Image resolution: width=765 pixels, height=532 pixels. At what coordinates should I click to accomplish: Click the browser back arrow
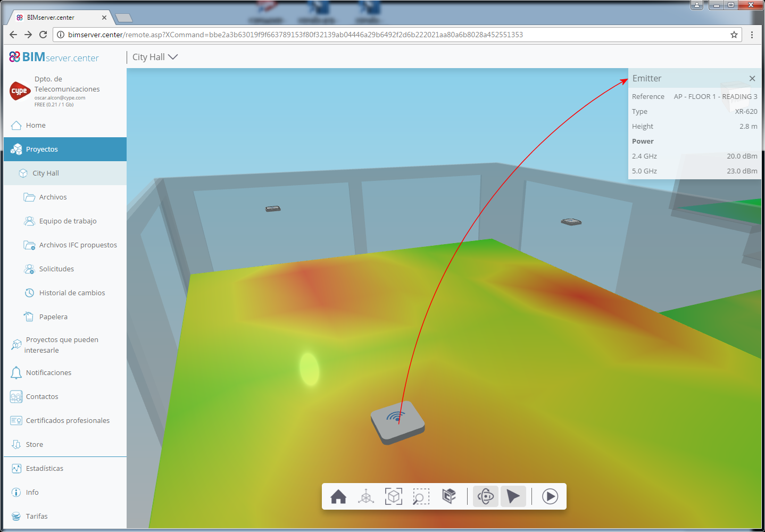tap(13, 35)
